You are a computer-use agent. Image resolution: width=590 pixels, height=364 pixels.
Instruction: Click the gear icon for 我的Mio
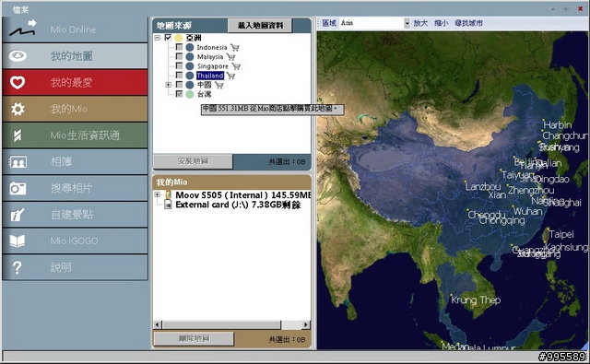pos(18,109)
